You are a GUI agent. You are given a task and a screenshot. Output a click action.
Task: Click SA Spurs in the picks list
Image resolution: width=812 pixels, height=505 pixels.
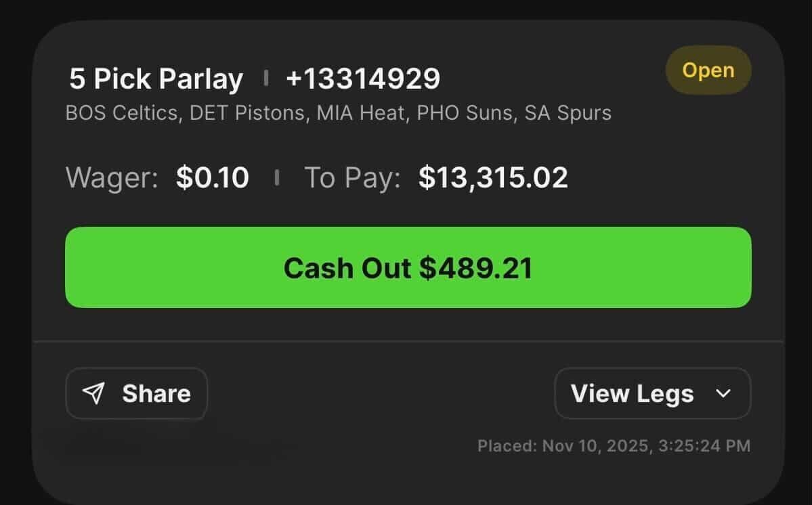(x=568, y=112)
